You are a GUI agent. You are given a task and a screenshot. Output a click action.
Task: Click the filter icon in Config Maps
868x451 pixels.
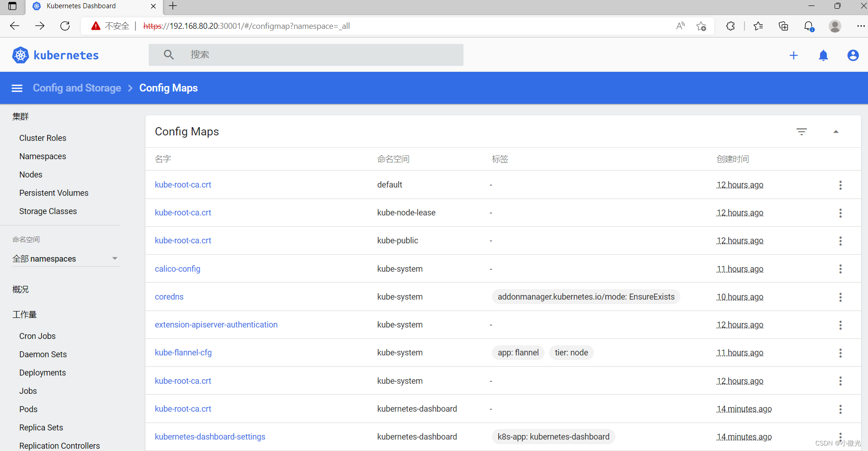802,132
